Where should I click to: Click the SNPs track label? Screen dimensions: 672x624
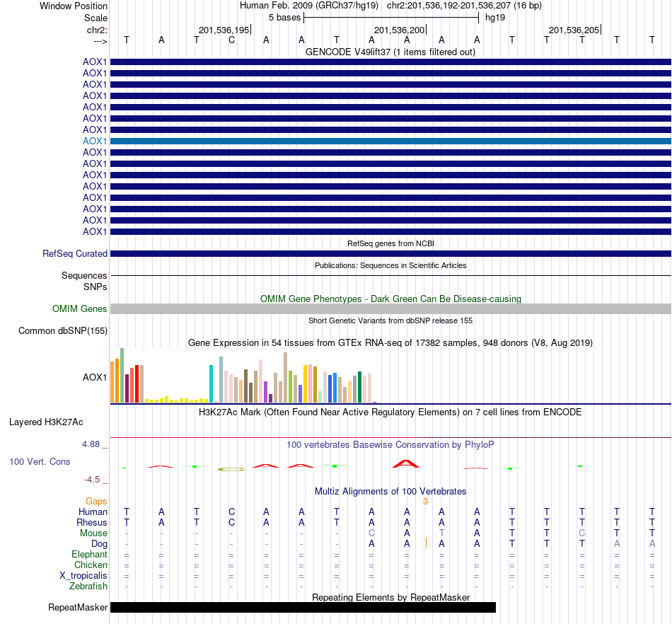95,287
